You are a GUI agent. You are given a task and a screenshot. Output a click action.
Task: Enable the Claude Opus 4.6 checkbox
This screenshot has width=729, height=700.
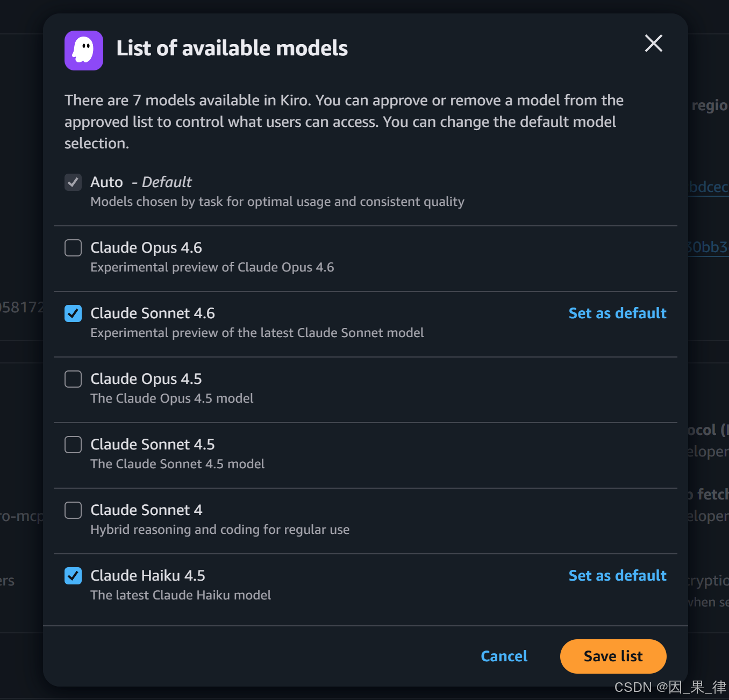tap(73, 248)
